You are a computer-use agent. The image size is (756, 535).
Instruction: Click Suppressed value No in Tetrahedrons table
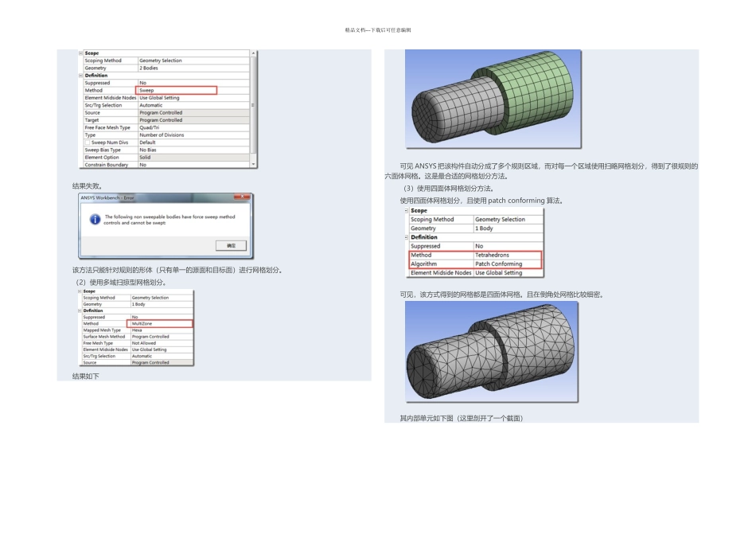tap(479, 246)
